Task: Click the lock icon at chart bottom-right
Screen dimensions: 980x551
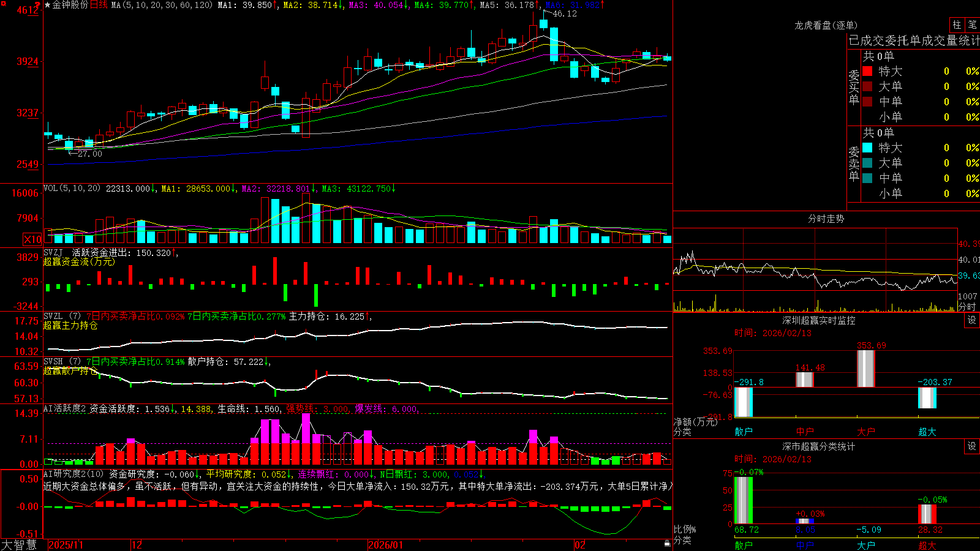Action: (668, 543)
